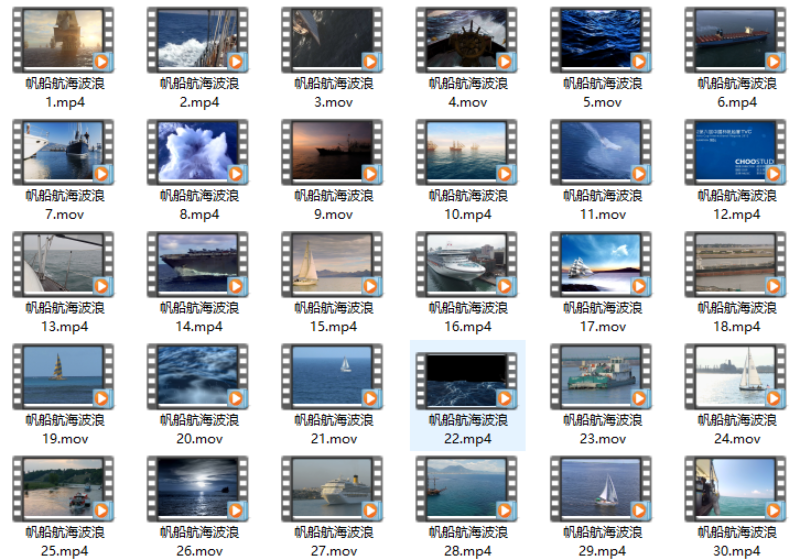The image size is (800, 560).
Task: Select blue waves video icon 帆船航海波浪5.mov
Action: point(601,40)
